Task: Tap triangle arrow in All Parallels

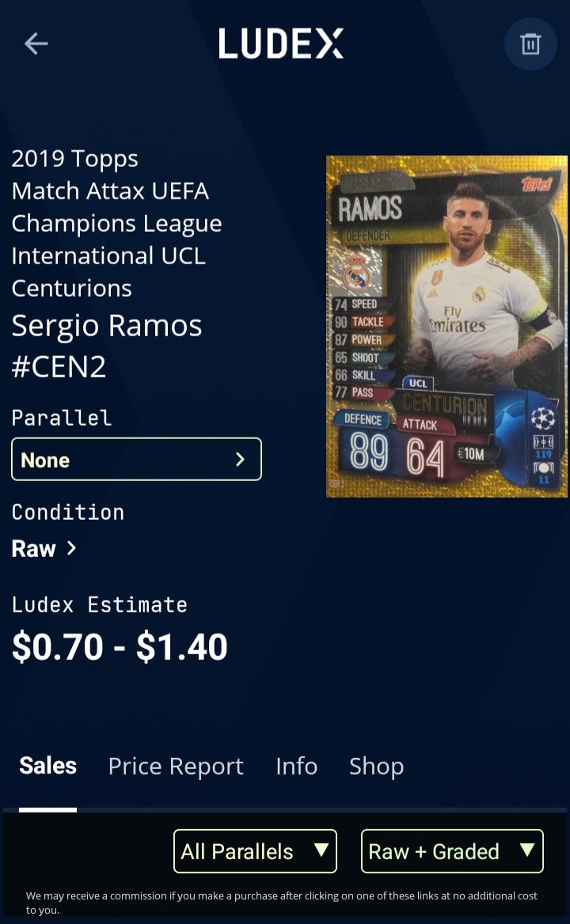Action: click(x=321, y=849)
